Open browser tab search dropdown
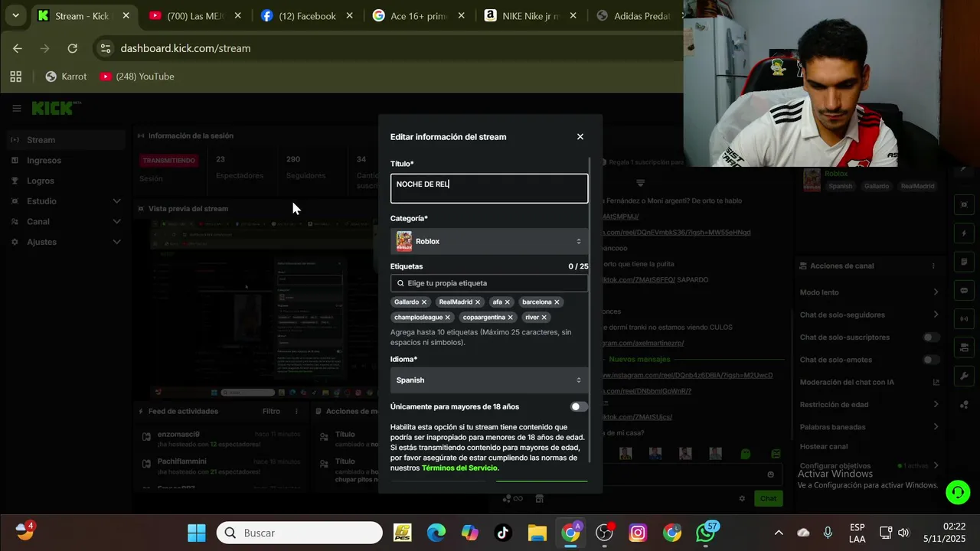The image size is (980, 551). pos(15,16)
